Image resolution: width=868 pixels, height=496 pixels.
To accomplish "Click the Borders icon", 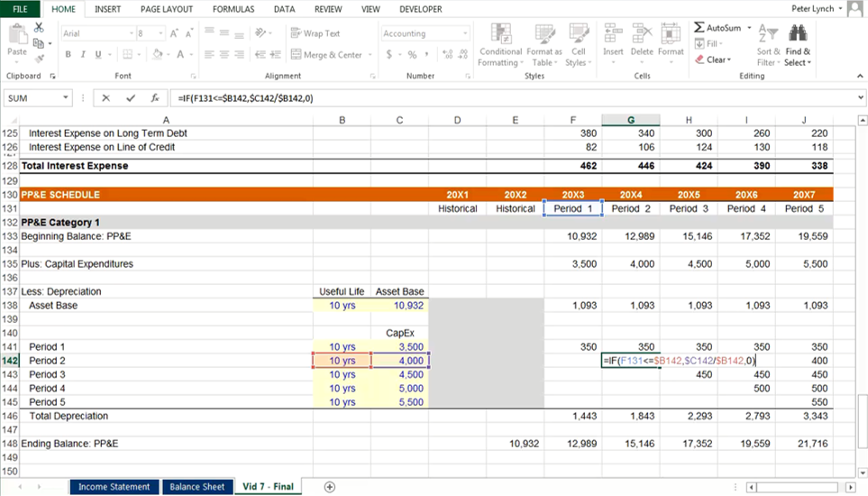I will point(128,54).
